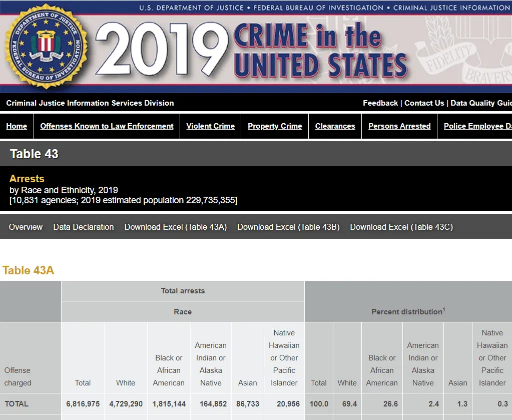Open the Police Employee Data menu item
This screenshot has width=512, height=420.
tap(477, 126)
